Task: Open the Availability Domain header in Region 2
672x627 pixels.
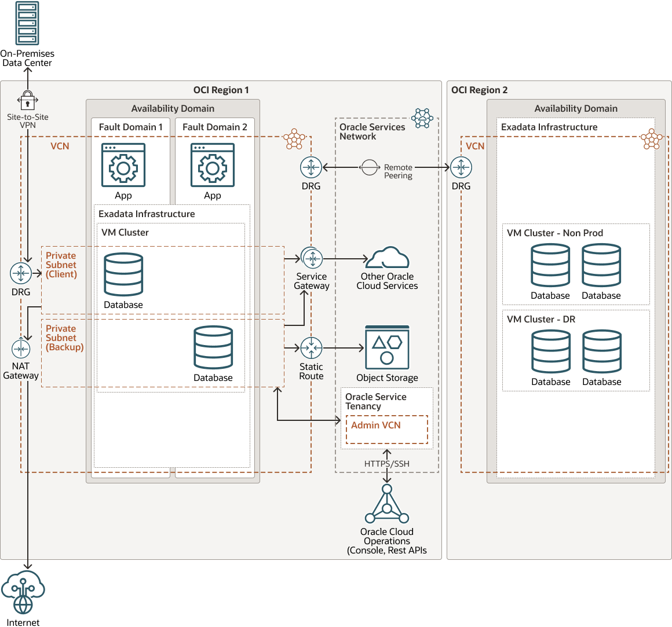Action: point(575,108)
